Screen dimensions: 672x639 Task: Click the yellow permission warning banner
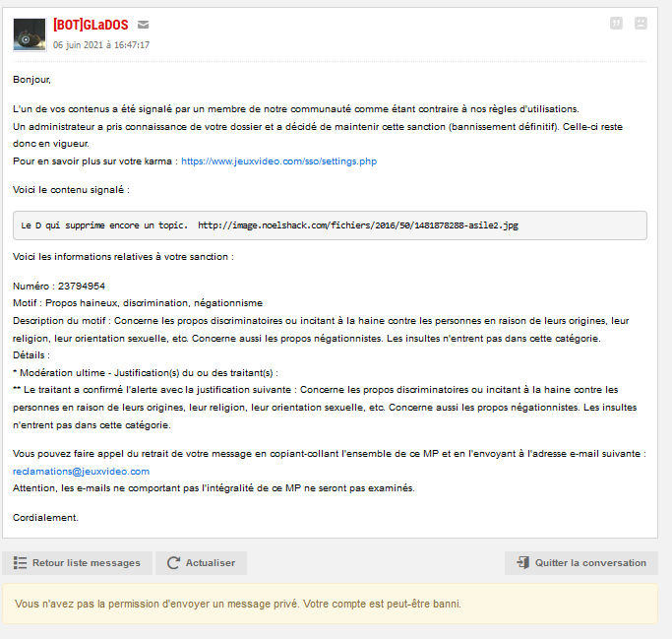pyautogui.click(x=330, y=604)
